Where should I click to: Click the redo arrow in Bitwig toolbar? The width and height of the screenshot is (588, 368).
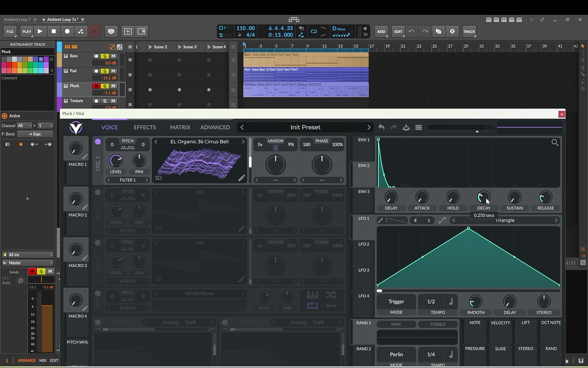point(425,31)
